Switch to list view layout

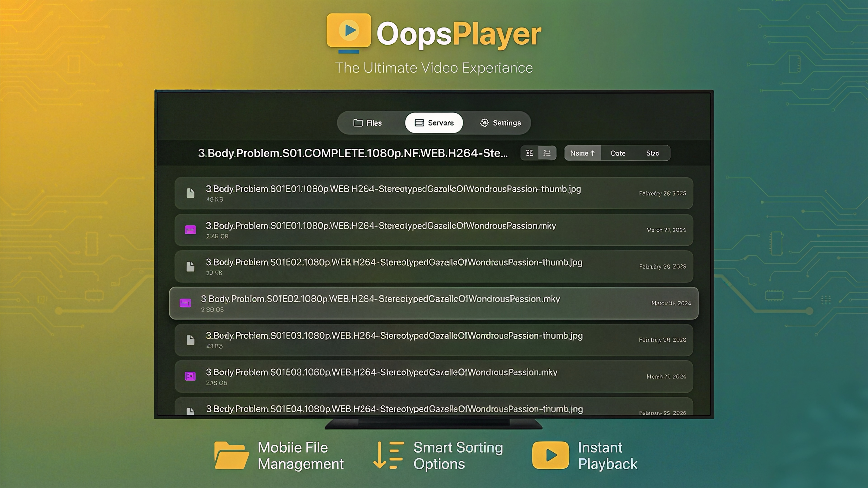pyautogui.click(x=547, y=153)
